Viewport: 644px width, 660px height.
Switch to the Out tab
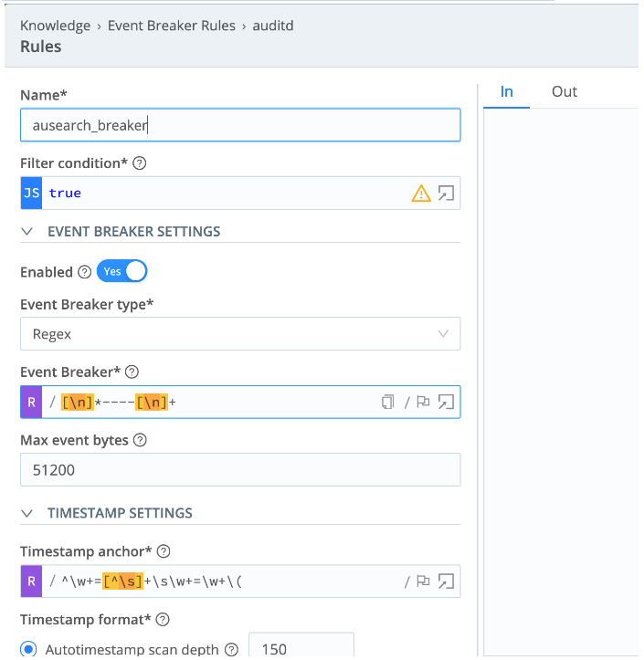coord(564,92)
